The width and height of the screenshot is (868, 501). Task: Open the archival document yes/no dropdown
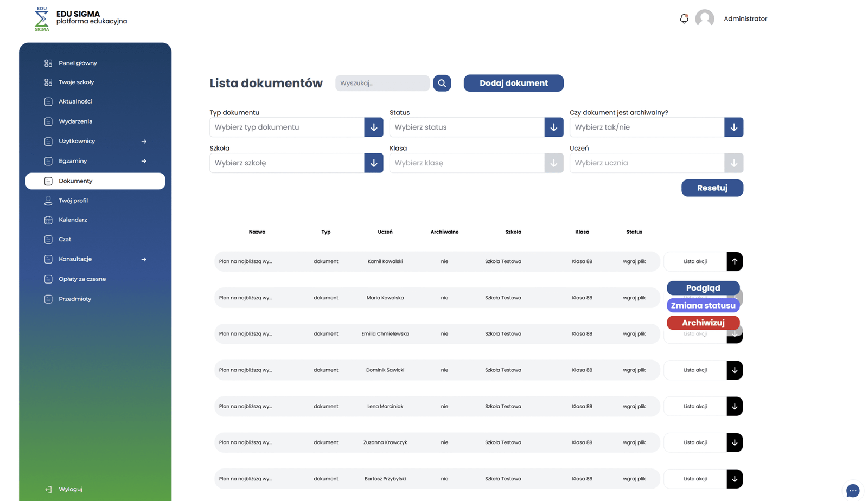pyautogui.click(x=733, y=127)
